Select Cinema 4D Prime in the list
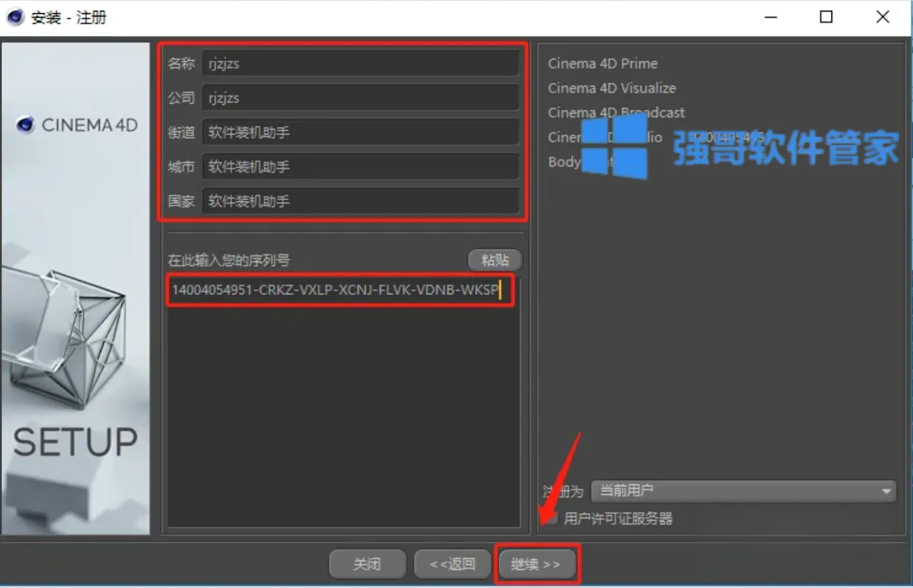This screenshot has width=913, height=588. pos(603,63)
